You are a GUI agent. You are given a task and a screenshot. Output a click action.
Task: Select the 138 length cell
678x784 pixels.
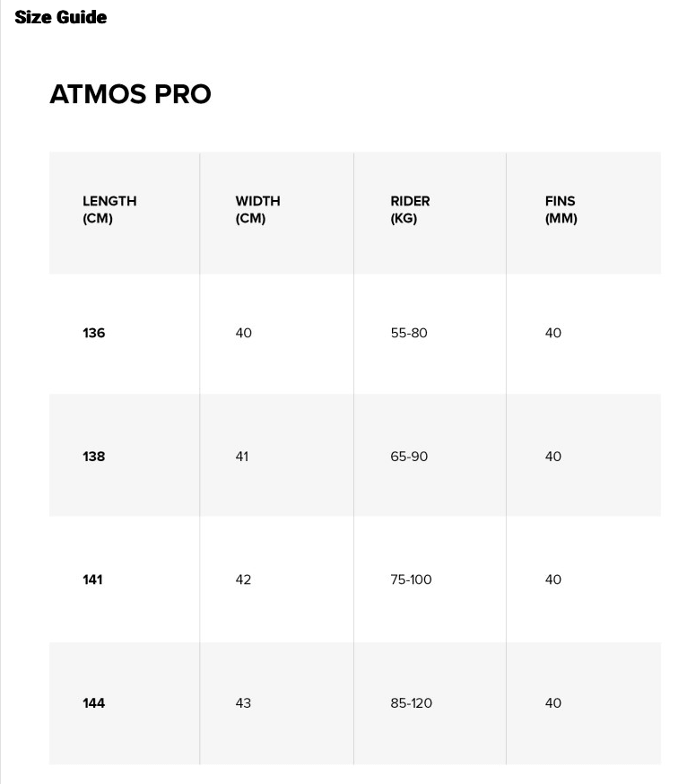94,457
